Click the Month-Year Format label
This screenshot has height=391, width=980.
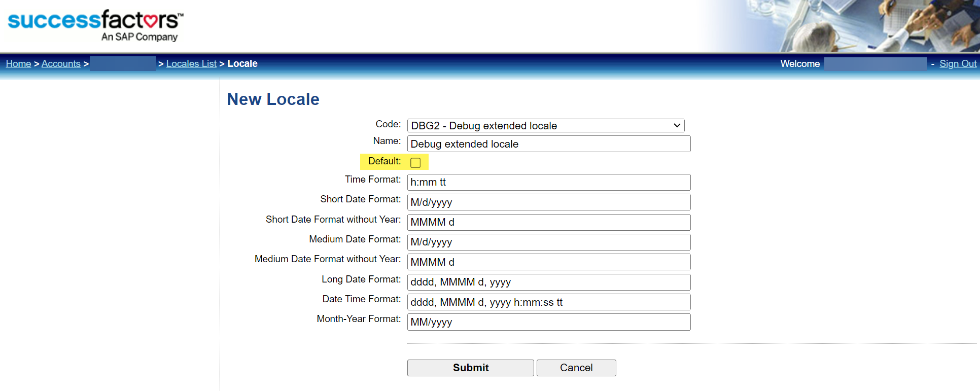(x=359, y=319)
